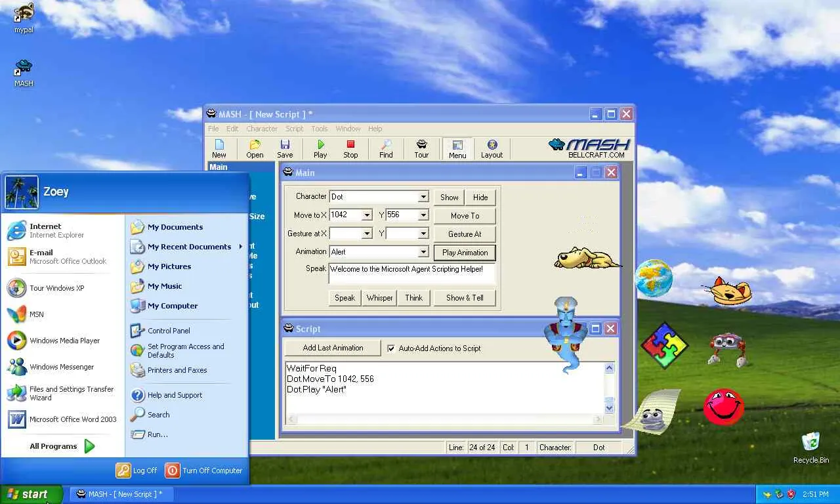Open the Move to X value dropdown

pyautogui.click(x=367, y=215)
